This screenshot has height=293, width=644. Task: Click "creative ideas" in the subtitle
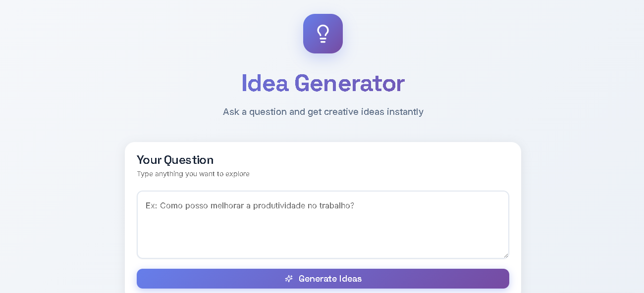click(x=354, y=112)
